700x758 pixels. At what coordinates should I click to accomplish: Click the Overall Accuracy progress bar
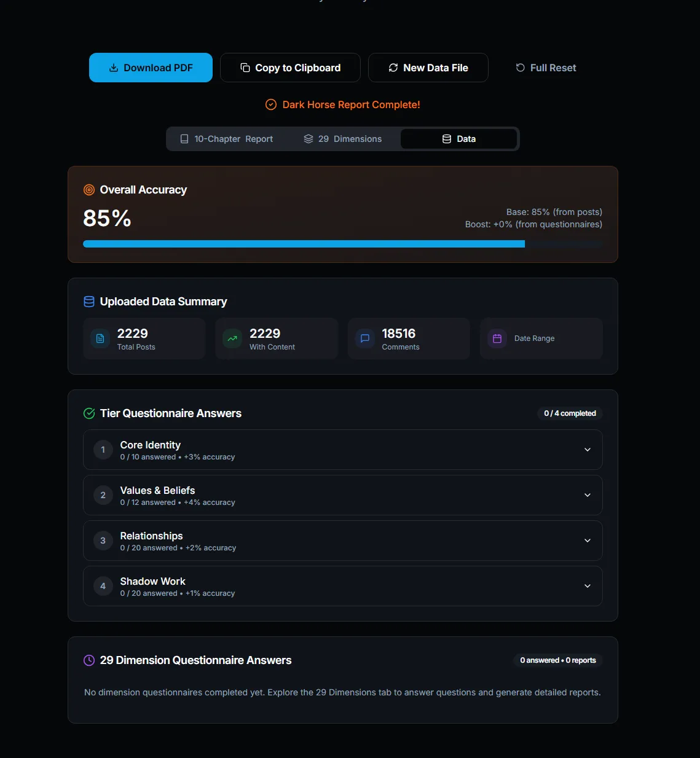(343, 244)
